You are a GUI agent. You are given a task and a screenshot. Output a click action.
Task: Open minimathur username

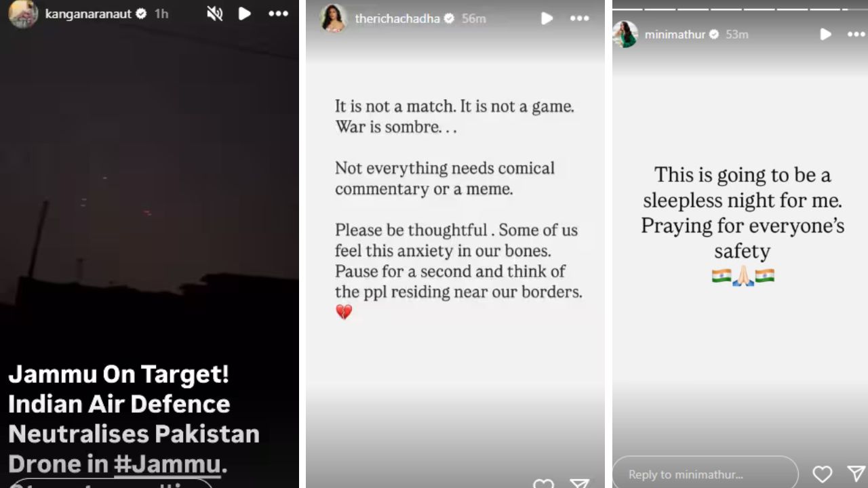tap(676, 34)
